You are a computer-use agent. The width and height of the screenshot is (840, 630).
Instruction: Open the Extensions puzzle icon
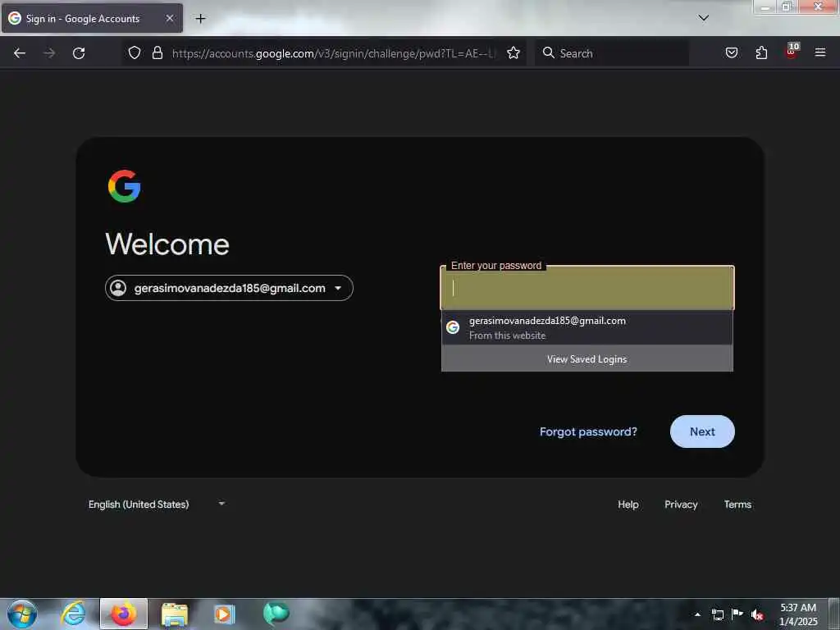coord(761,52)
